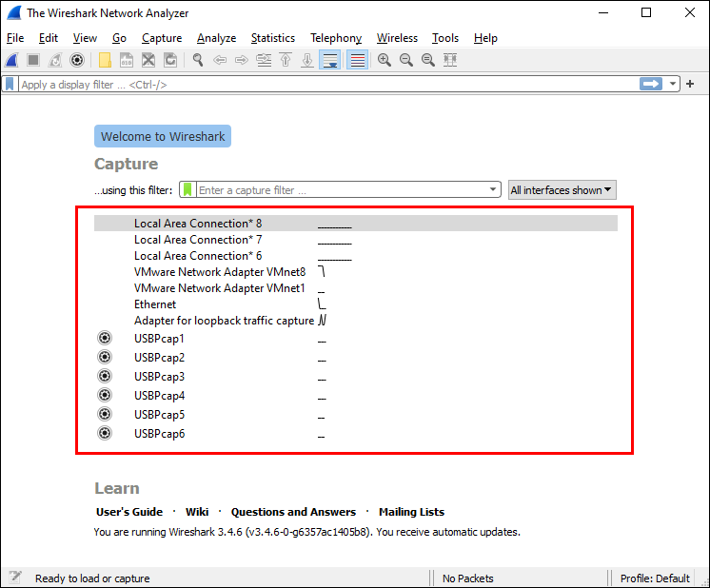
Task: Click the gear icon beside USBPcap5
Action: click(105, 414)
